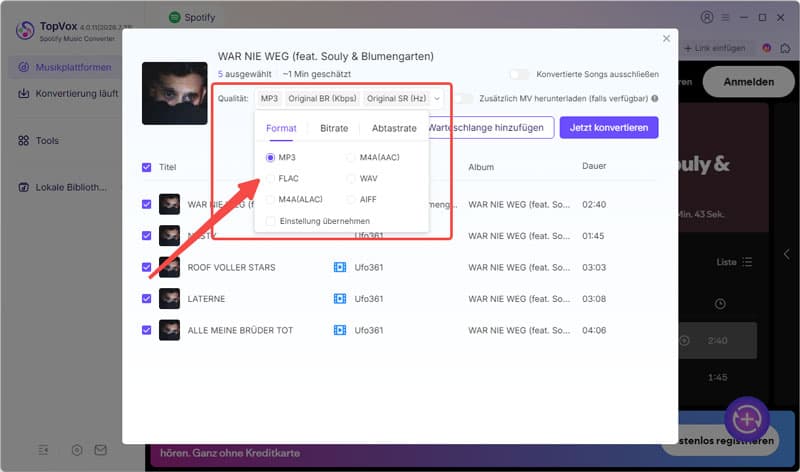Screen dimensions: 800x472
Task: Click the Liste view icon in Spotify panel
Action: (747, 262)
